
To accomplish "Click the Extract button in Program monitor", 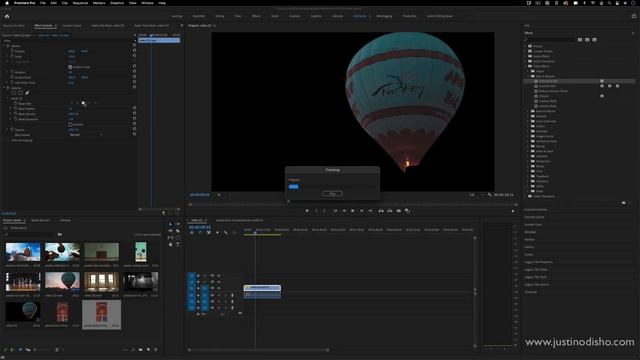I will pos(390,211).
